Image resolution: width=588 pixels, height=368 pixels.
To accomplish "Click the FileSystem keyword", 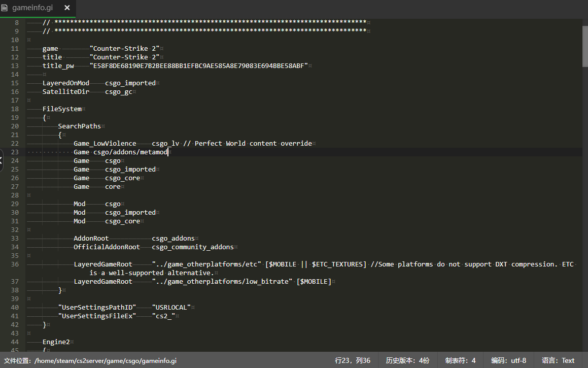I will pyautogui.click(x=62, y=109).
